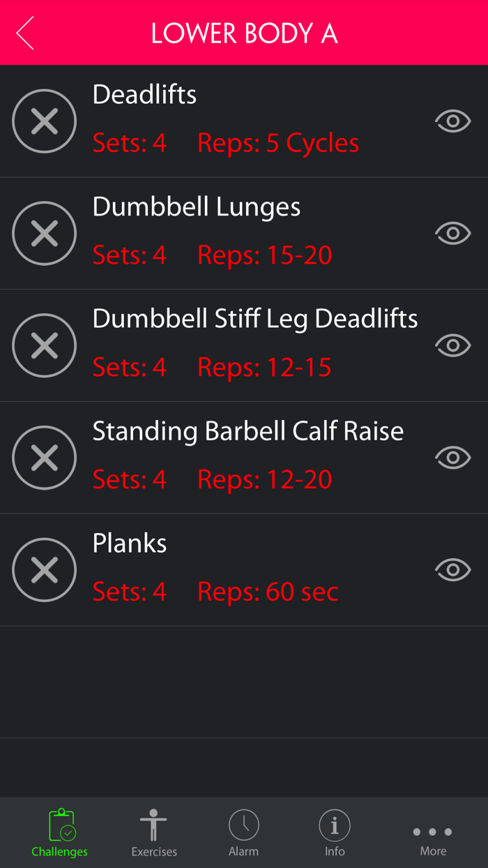Remove Planks via its X icon
The height and width of the screenshot is (868, 488).
44,569
